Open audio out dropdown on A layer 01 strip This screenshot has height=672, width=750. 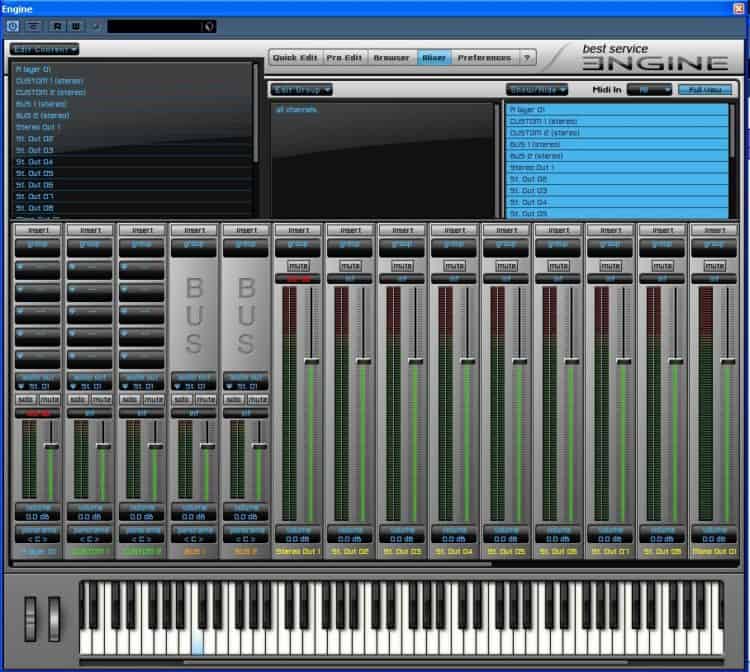click(x=38, y=386)
